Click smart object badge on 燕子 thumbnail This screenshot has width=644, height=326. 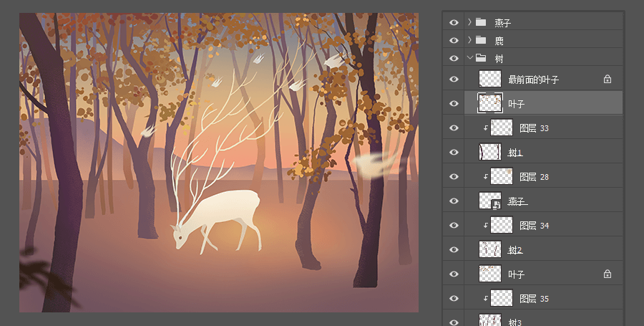coord(497,205)
